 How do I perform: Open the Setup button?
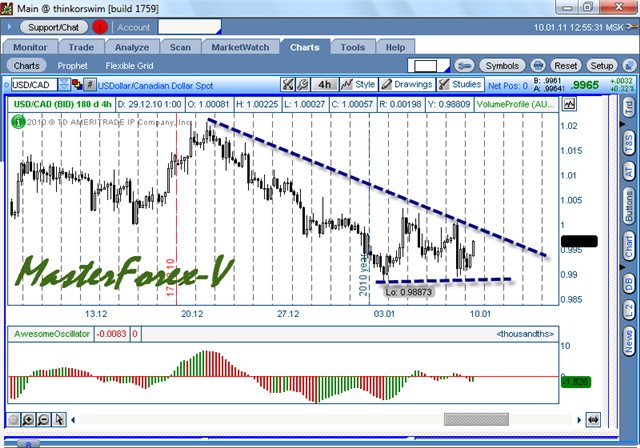602,66
